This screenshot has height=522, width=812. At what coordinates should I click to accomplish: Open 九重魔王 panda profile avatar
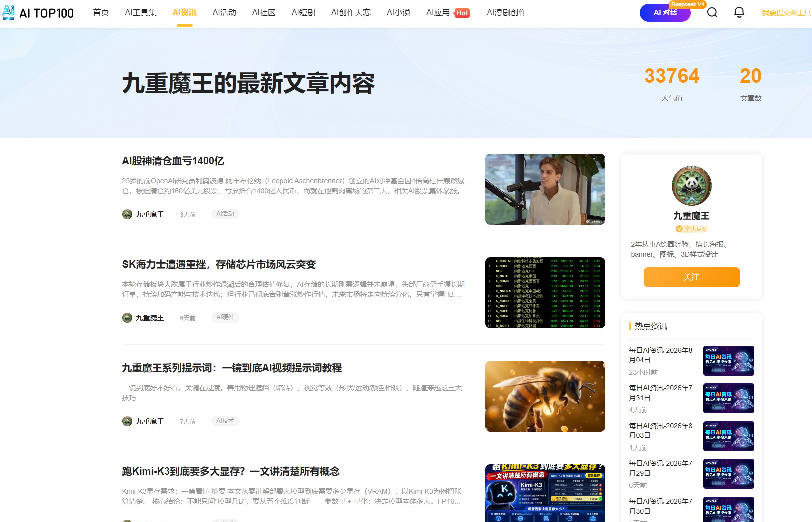pyautogui.click(x=692, y=186)
